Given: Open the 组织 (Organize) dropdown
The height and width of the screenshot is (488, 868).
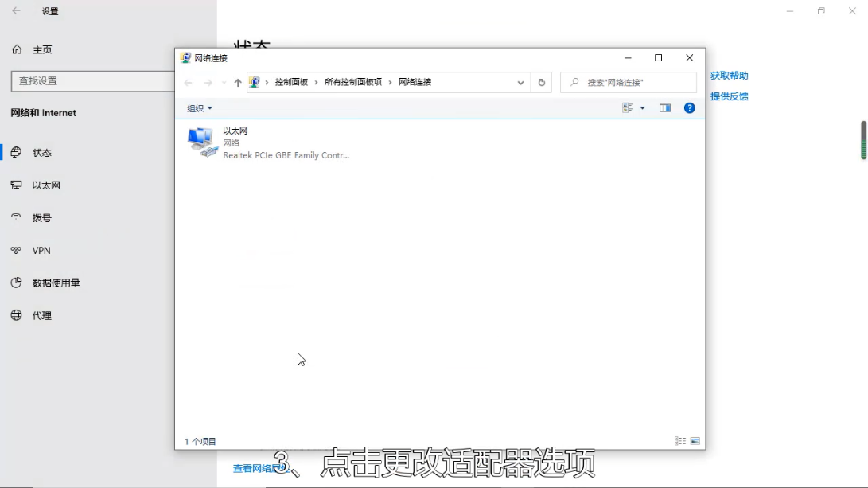Looking at the screenshot, I should pos(198,107).
